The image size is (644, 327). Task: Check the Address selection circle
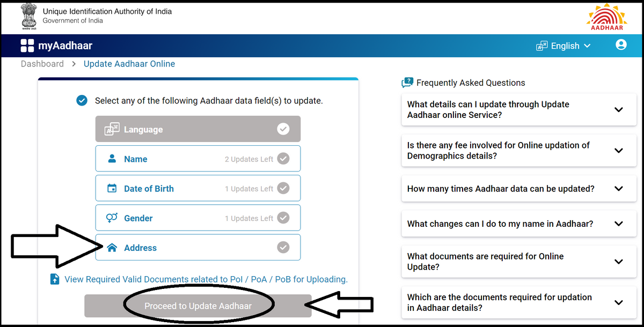coord(283,247)
